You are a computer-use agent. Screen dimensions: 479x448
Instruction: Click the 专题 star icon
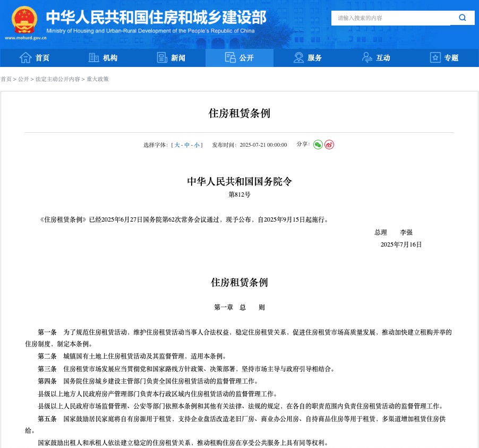[435, 57]
